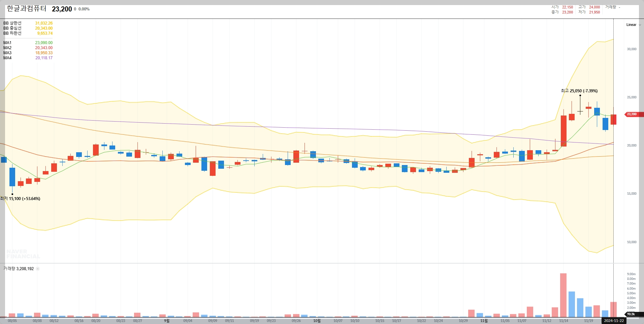The height and width of the screenshot is (324, 644).
Task: Click the 한글과컴퓨터 stock name title
Action: 27,9
